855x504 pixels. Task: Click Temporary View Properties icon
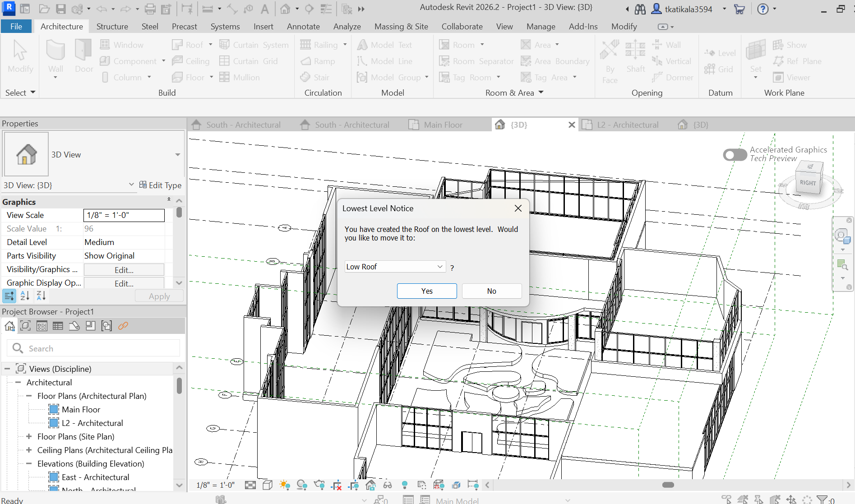coord(422,485)
